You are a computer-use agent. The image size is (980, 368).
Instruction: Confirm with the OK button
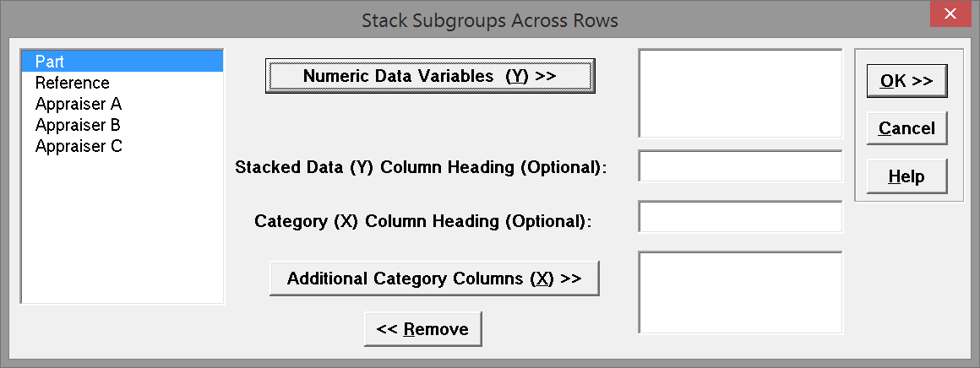pyautogui.click(x=906, y=81)
